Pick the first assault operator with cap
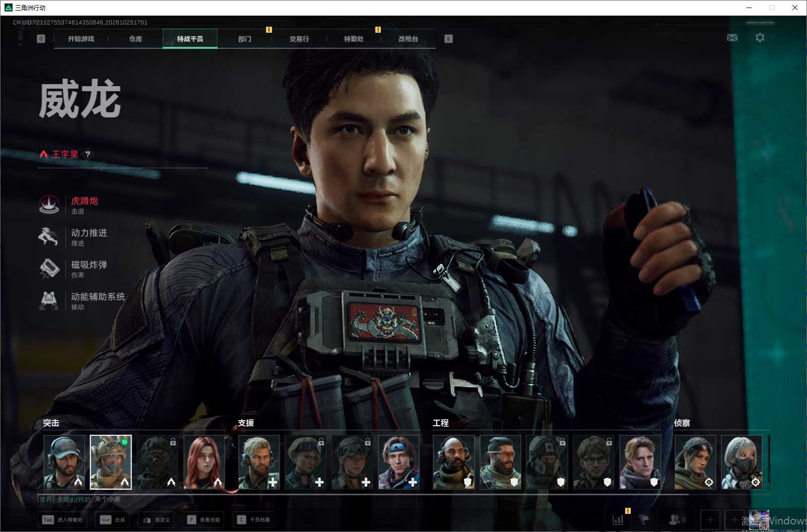The image size is (807, 532). pyautogui.click(x=64, y=462)
